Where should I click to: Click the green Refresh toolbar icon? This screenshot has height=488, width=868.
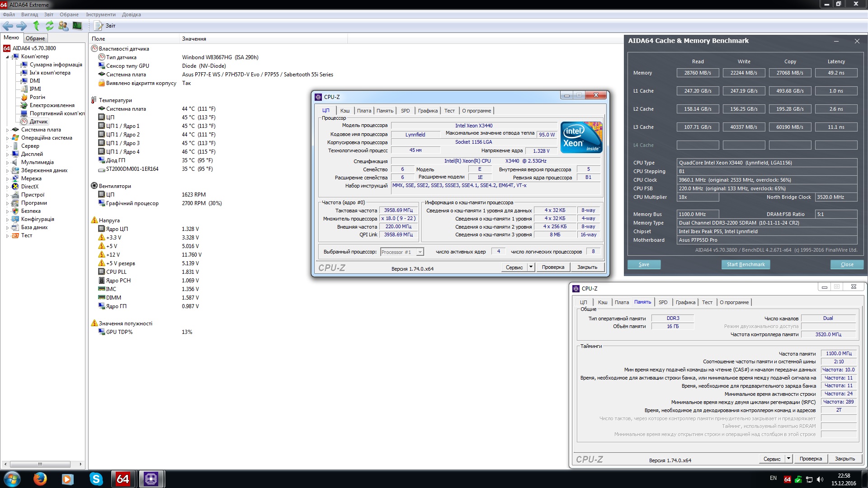coord(50,26)
